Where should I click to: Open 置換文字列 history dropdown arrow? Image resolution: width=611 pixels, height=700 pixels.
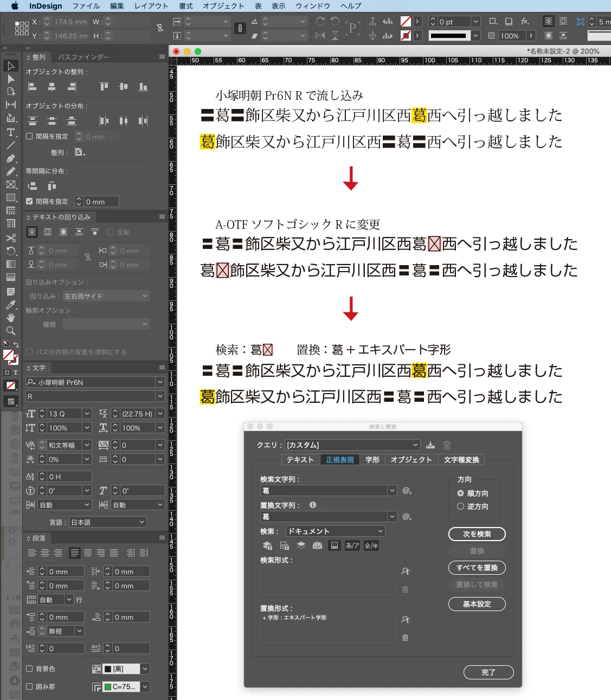[x=392, y=517]
